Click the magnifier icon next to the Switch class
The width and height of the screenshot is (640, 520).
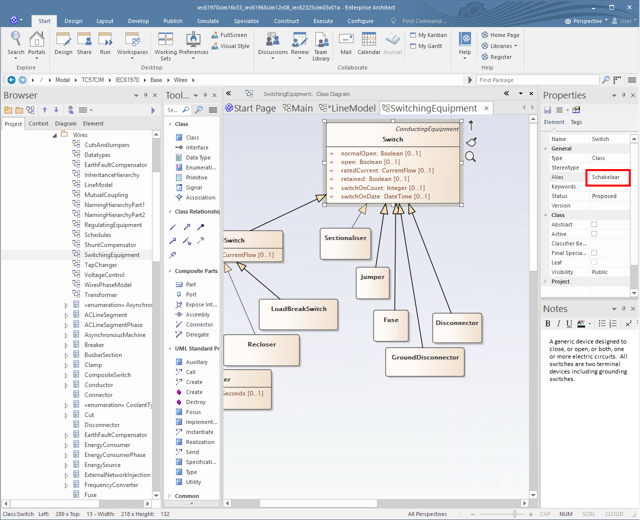click(471, 157)
